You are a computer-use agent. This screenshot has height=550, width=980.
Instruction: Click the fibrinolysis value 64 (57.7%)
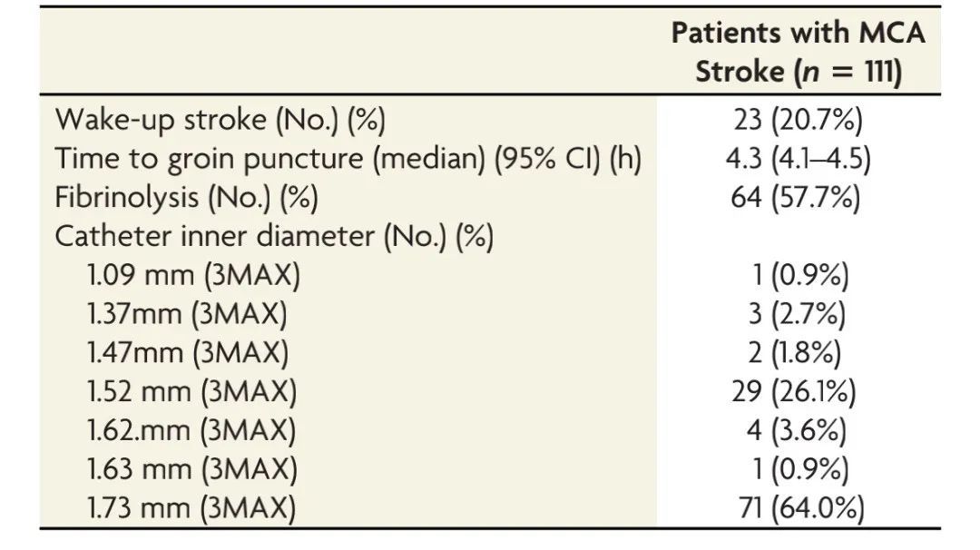[x=798, y=197]
